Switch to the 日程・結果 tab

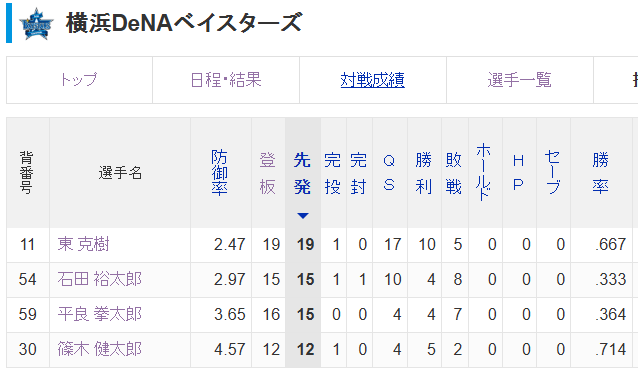pos(226,80)
